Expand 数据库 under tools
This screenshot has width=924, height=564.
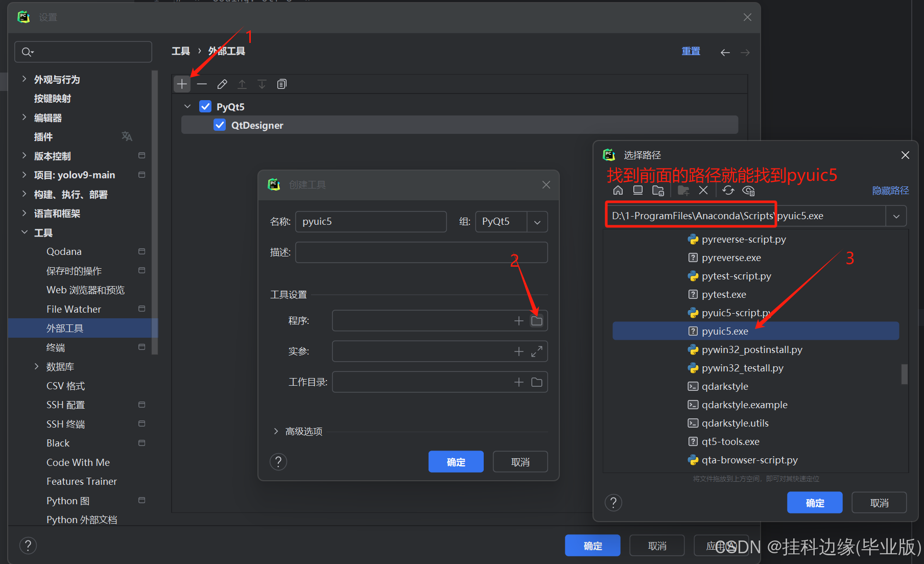pos(36,366)
